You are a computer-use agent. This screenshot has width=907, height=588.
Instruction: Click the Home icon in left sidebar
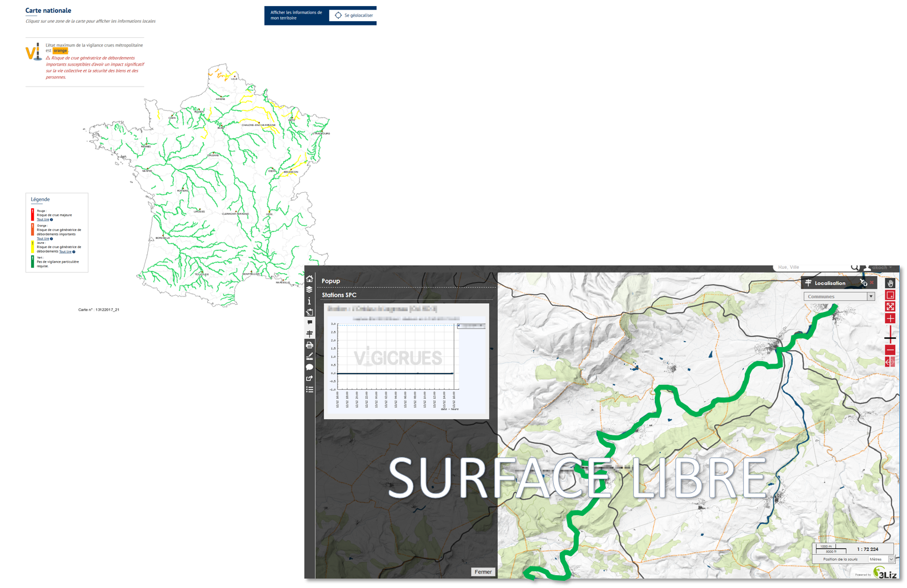[x=309, y=279]
